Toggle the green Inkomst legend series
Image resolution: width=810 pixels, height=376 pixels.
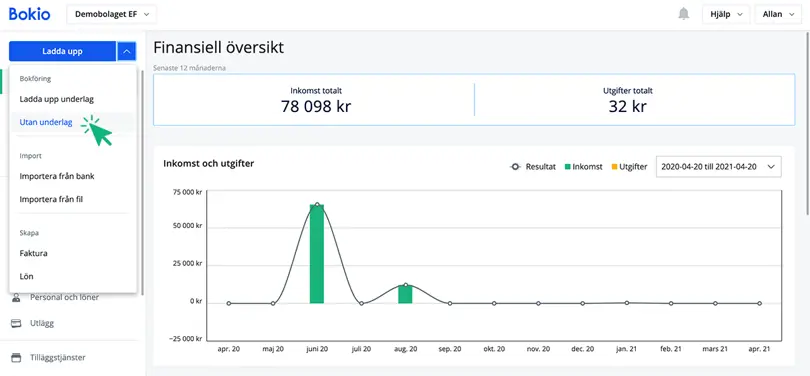(x=583, y=167)
